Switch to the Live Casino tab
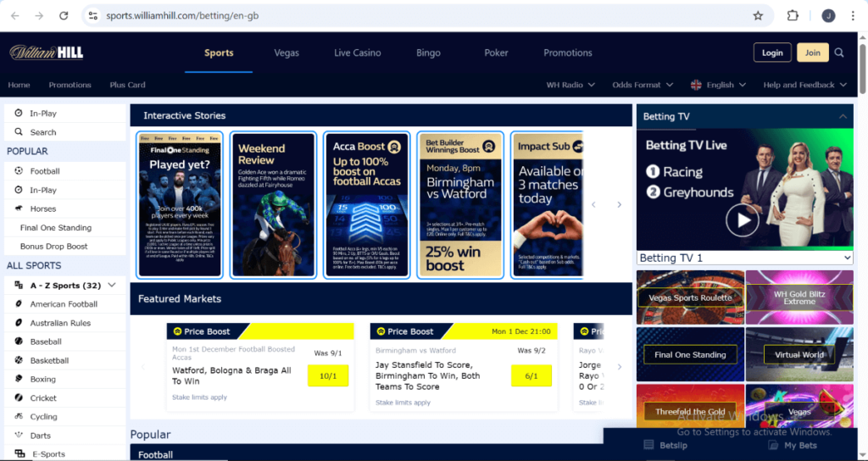 point(358,53)
